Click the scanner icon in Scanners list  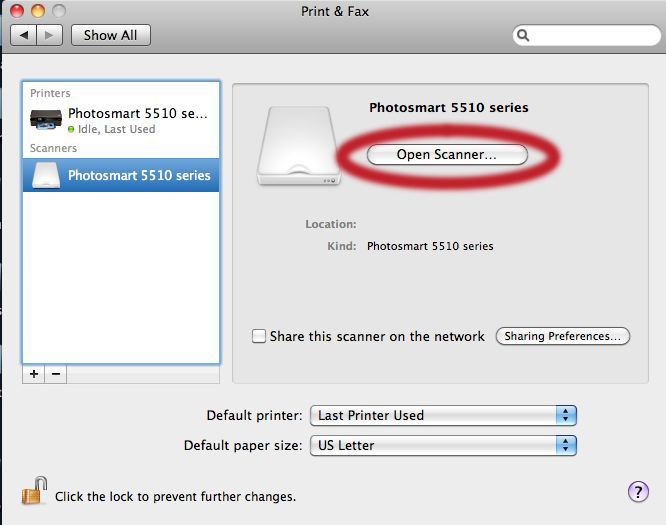pyautogui.click(x=46, y=175)
